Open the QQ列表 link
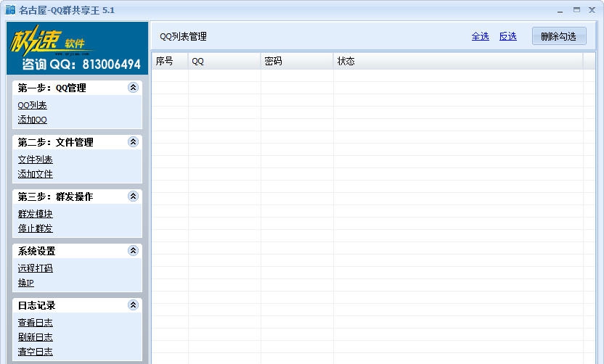Screen dimensions: 604x364 point(33,105)
